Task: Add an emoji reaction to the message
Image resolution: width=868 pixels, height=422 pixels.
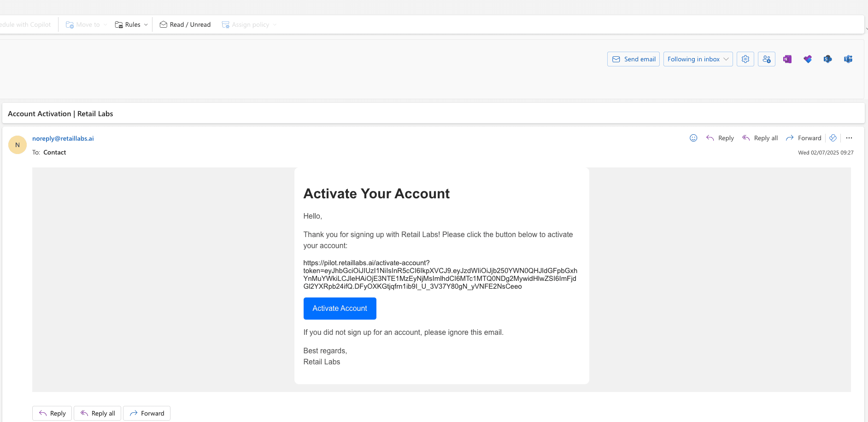Action: point(693,138)
